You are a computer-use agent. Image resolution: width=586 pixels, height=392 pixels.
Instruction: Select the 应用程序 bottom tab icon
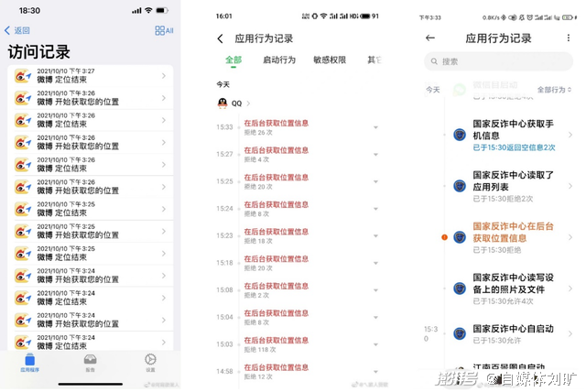pos(30,360)
